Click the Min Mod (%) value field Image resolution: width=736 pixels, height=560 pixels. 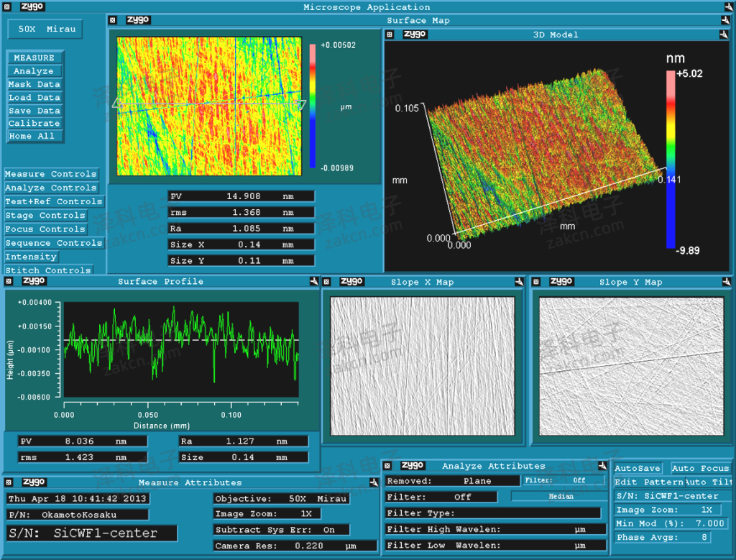coord(709,523)
